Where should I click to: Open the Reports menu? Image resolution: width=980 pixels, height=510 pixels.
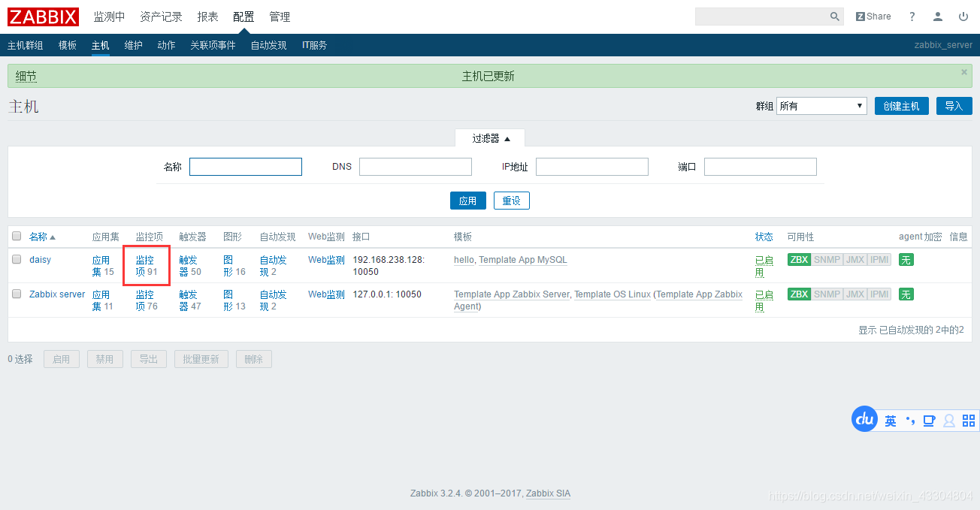(207, 17)
